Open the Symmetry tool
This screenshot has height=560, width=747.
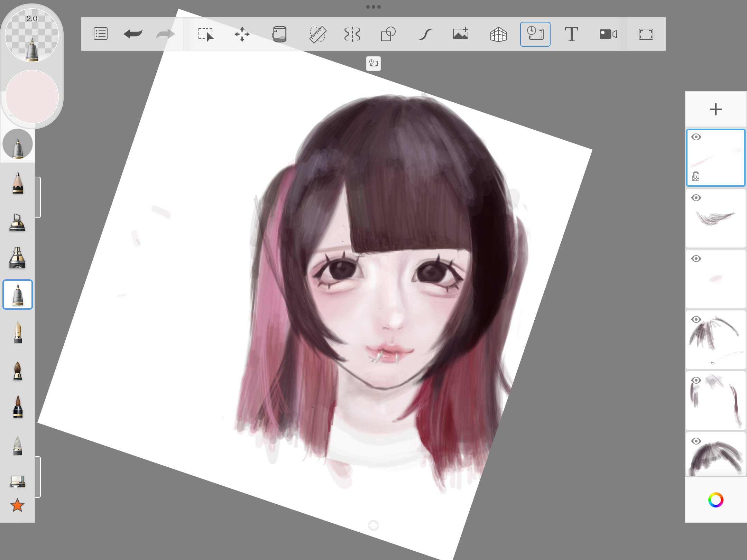coord(352,34)
